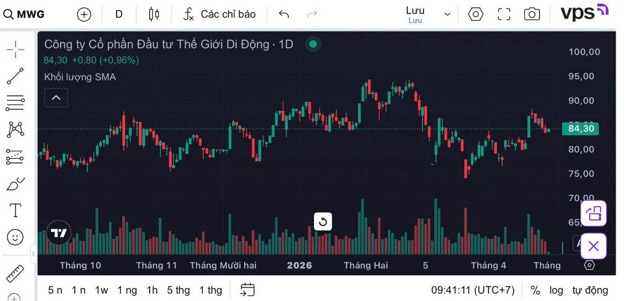Image resolution: width=644 pixels, height=301 pixels.
Task: Expand the Lưu save dropdown arrow
Action: (x=447, y=14)
